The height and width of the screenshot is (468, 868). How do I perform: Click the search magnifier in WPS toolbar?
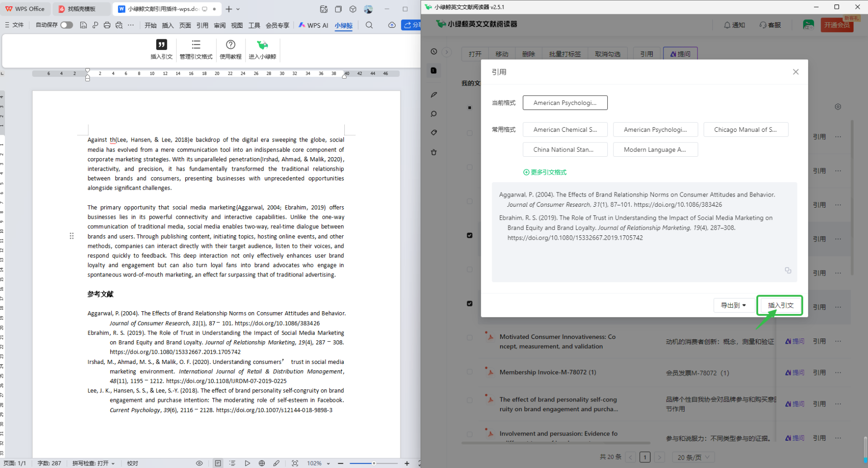[x=369, y=25]
